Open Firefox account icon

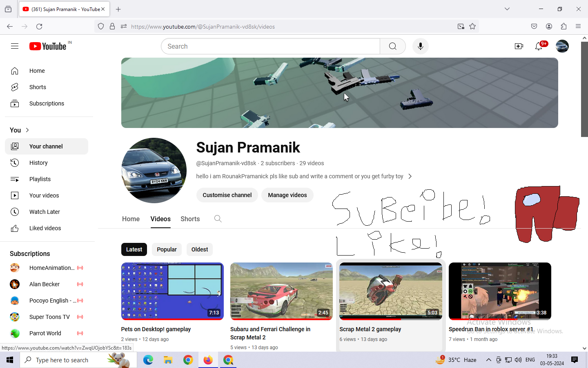[549, 27]
